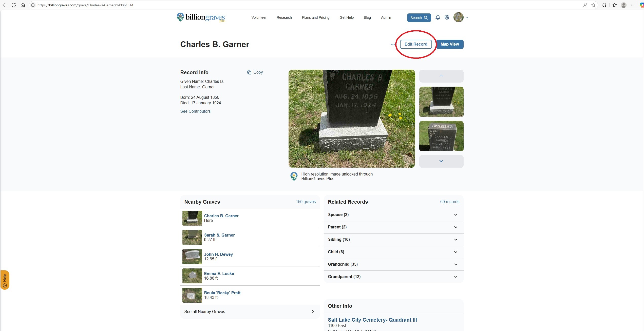Open the Blog menu item
The image size is (644, 331).
click(367, 17)
